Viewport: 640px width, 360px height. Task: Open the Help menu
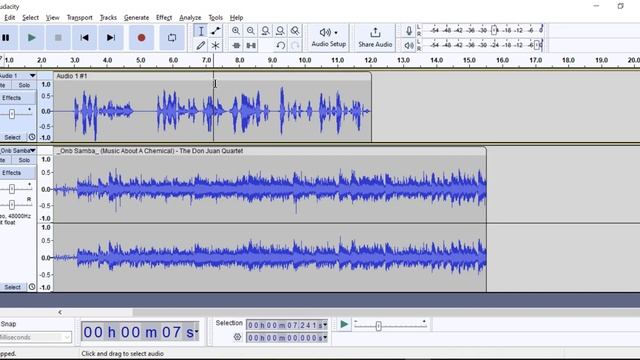tap(236, 18)
